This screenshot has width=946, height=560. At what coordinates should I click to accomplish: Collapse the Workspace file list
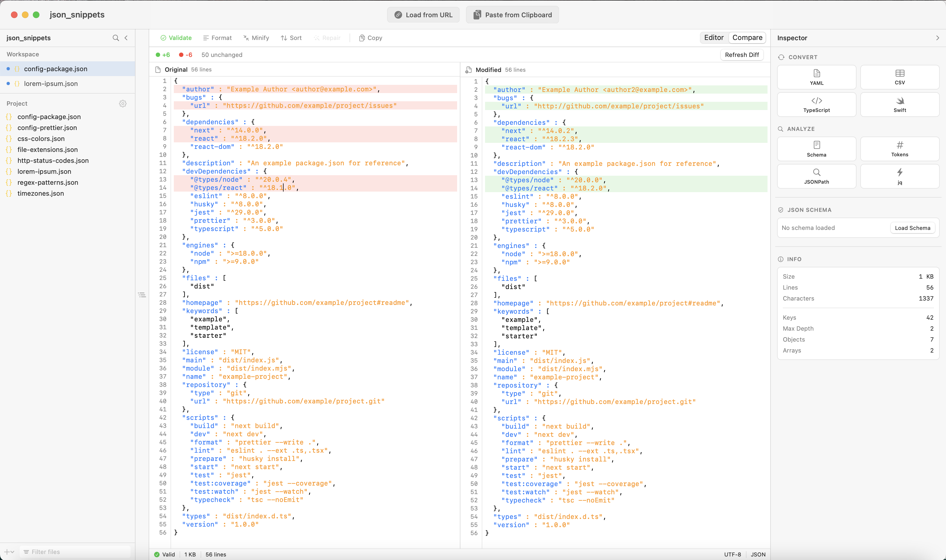(x=126, y=38)
